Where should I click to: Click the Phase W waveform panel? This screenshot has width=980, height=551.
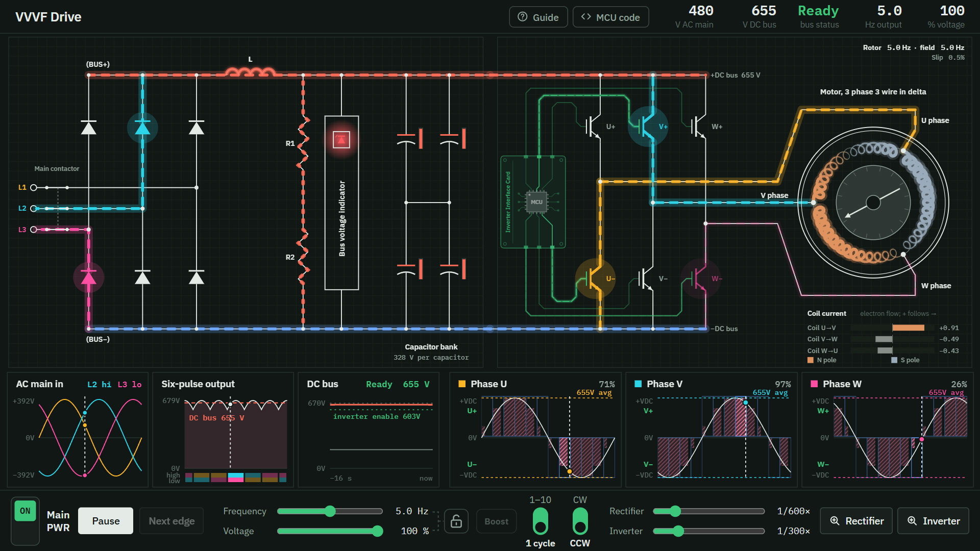(888, 430)
